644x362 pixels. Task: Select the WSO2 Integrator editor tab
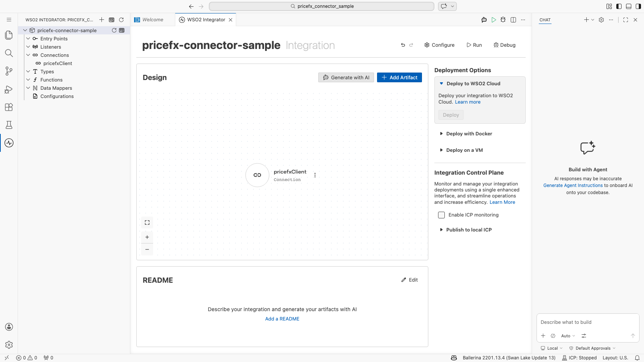coord(206,20)
